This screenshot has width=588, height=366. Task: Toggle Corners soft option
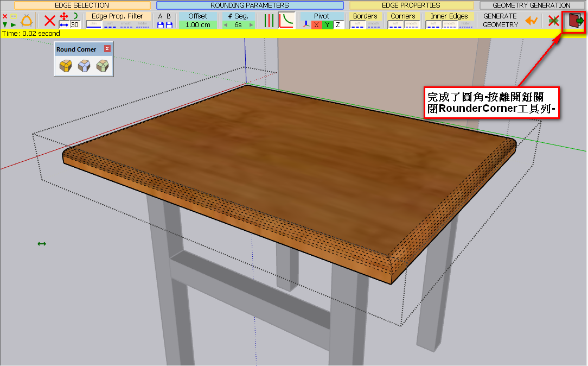coord(395,25)
